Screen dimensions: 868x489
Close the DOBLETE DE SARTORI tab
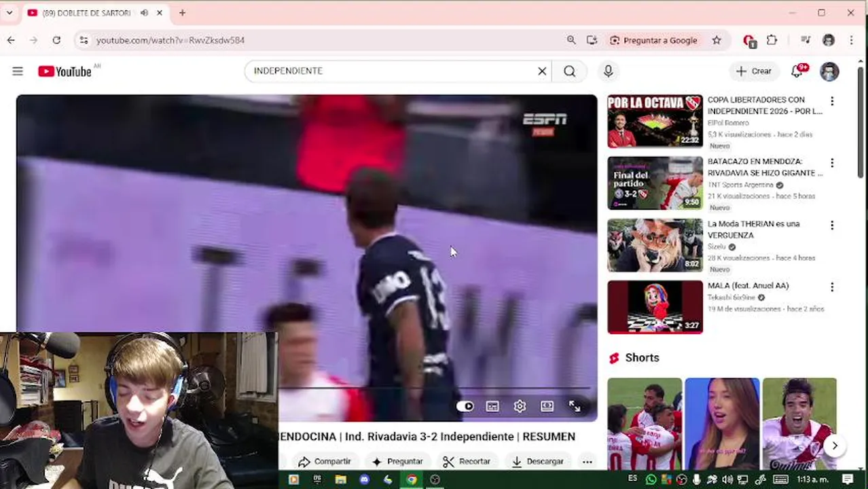pyautogui.click(x=160, y=13)
